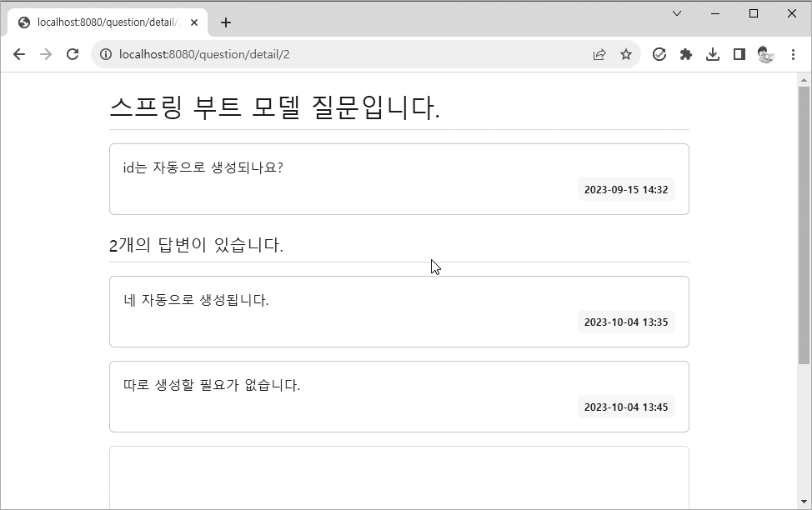Click the text 2개의 답변이 있습니다.

coord(196,245)
